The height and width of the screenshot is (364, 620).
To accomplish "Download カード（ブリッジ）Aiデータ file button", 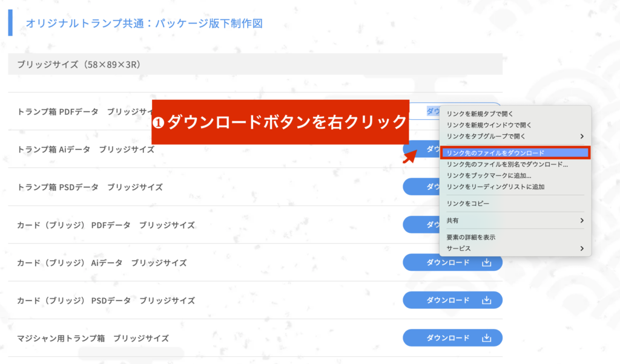I will point(452,262).
